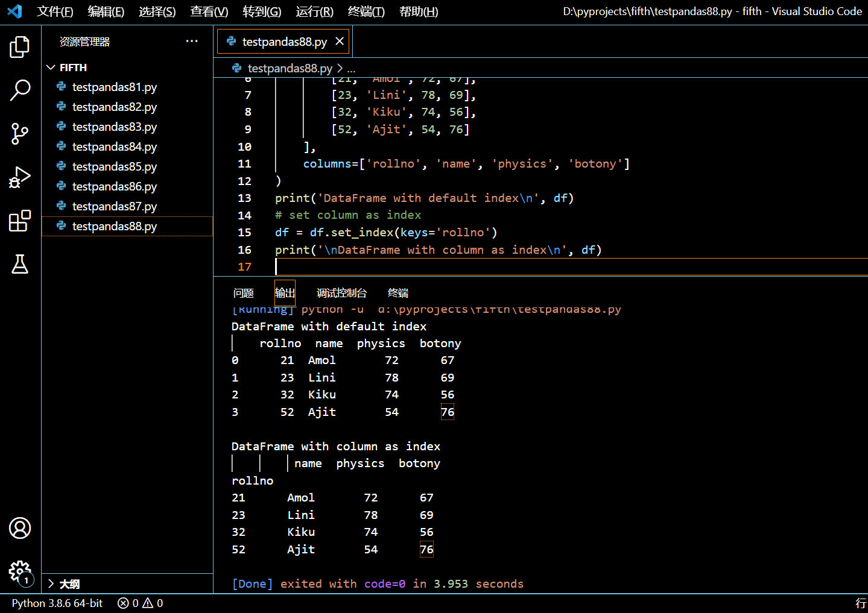Switch to the 问题 panel tab
The width and height of the screenshot is (868, 613).
click(x=244, y=293)
